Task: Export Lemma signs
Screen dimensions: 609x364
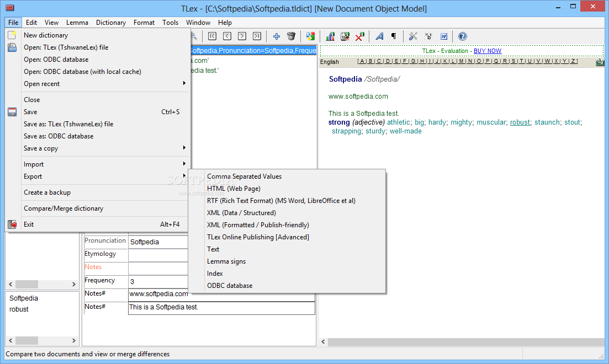Action: click(287, 261)
